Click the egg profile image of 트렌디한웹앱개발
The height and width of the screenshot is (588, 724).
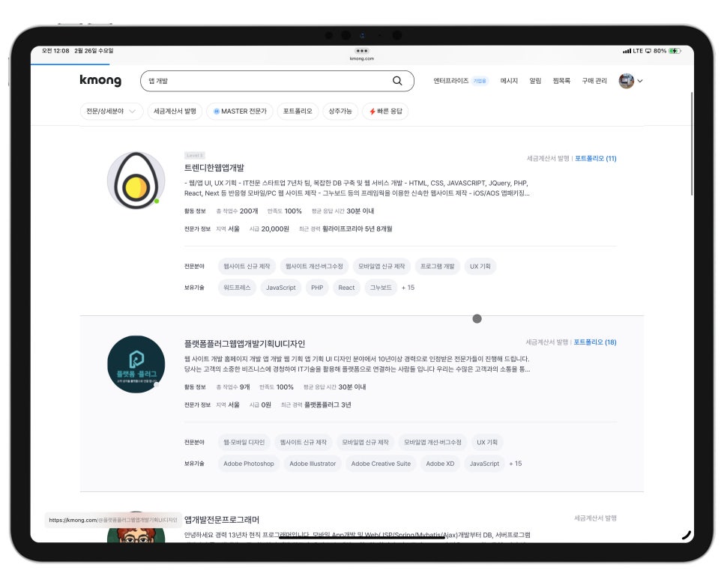coord(136,180)
